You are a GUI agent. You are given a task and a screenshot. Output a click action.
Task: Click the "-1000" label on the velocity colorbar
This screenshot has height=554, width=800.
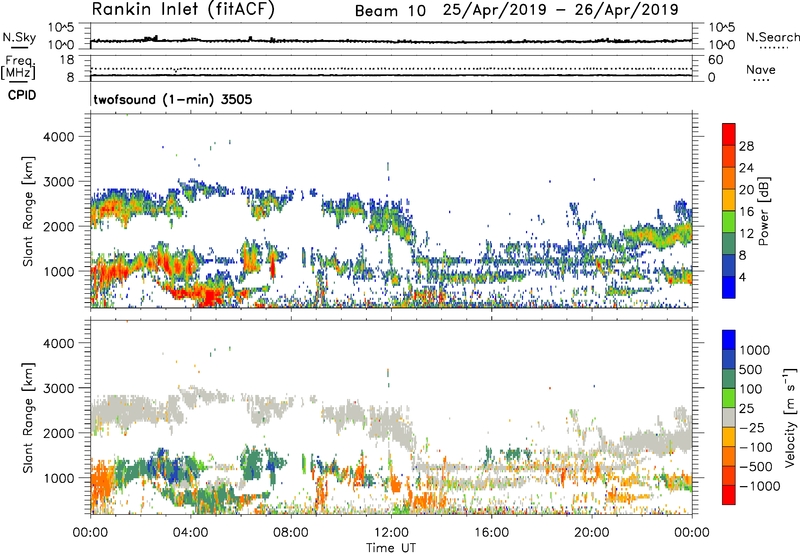tap(760, 486)
